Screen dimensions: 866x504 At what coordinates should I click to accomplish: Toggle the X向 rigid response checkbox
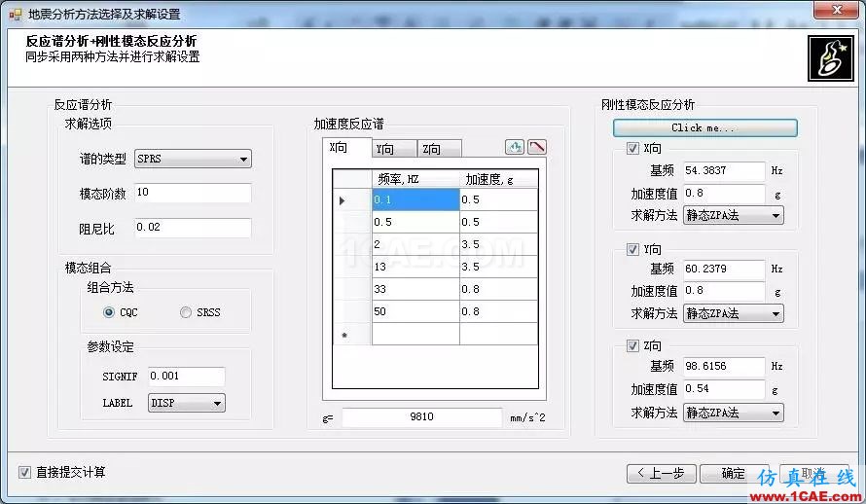632,148
